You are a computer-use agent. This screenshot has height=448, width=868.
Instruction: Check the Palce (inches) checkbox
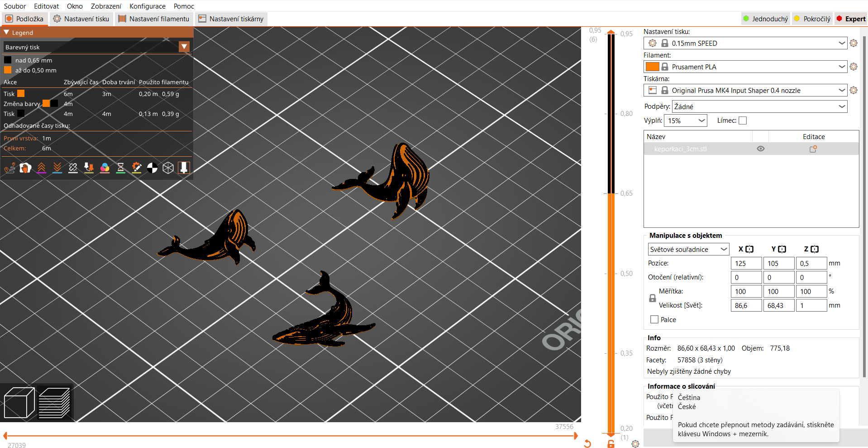pos(654,319)
